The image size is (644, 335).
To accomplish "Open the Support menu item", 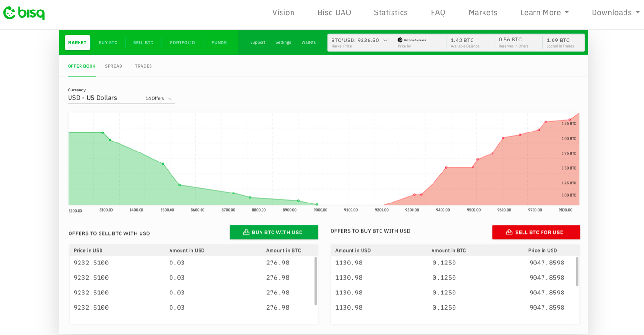I will pyautogui.click(x=258, y=42).
